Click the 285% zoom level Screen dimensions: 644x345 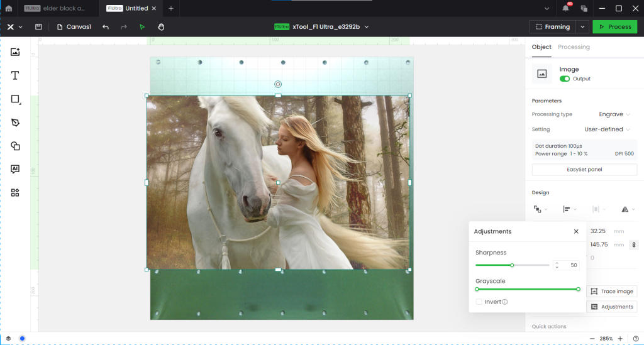(606, 339)
